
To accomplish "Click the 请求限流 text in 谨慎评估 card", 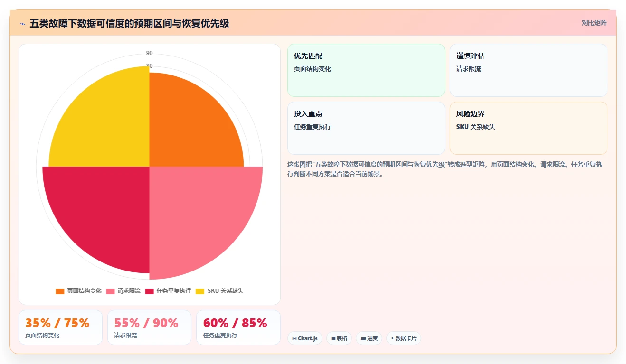I will tap(469, 69).
